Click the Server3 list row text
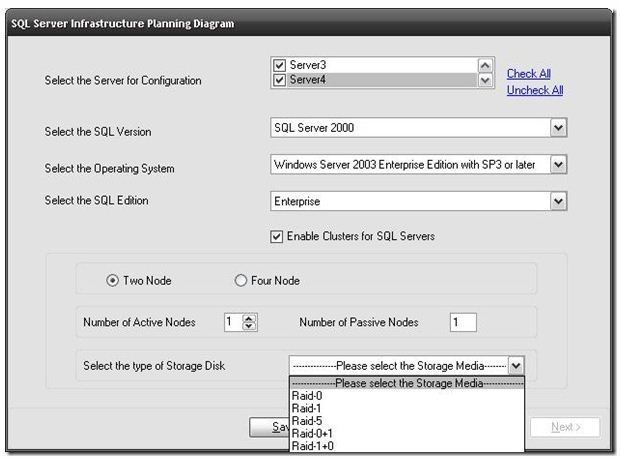 pyautogui.click(x=308, y=65)
